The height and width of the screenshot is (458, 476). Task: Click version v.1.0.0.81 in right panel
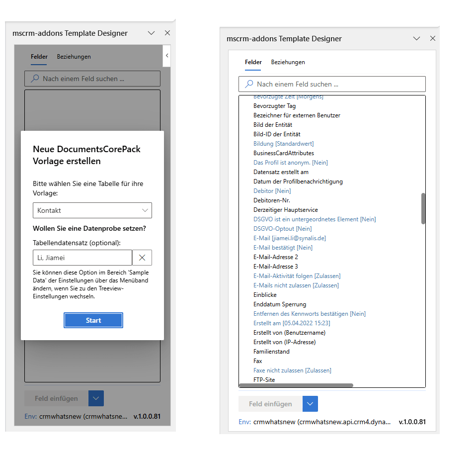tap(412, 422)
